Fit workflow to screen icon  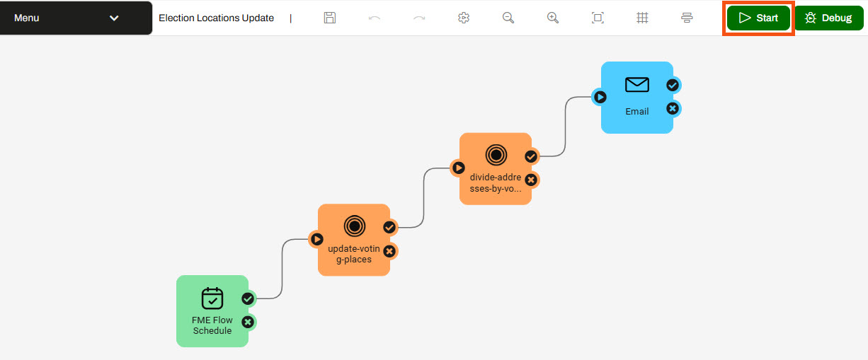click(x=598, y=18)
